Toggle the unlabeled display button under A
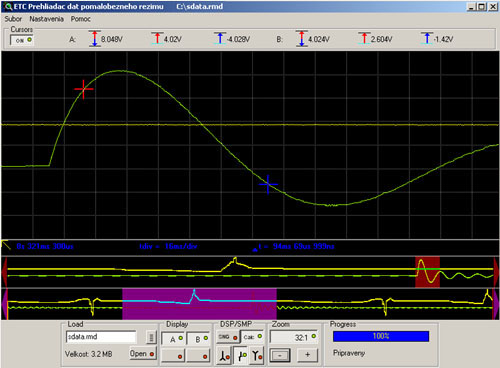This screenshot has width=500, height=368. pos(173,356)
